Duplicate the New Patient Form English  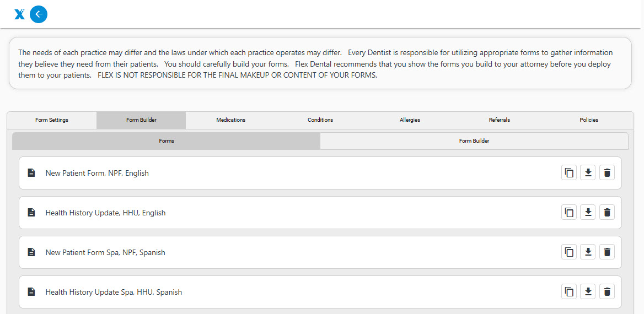(x=569, y=173)
